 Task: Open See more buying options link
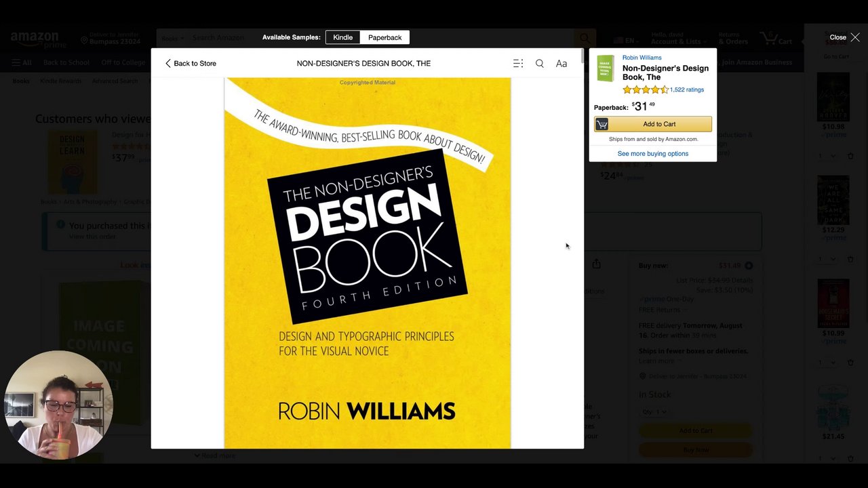pyautogui.click(x=653, y=153)
